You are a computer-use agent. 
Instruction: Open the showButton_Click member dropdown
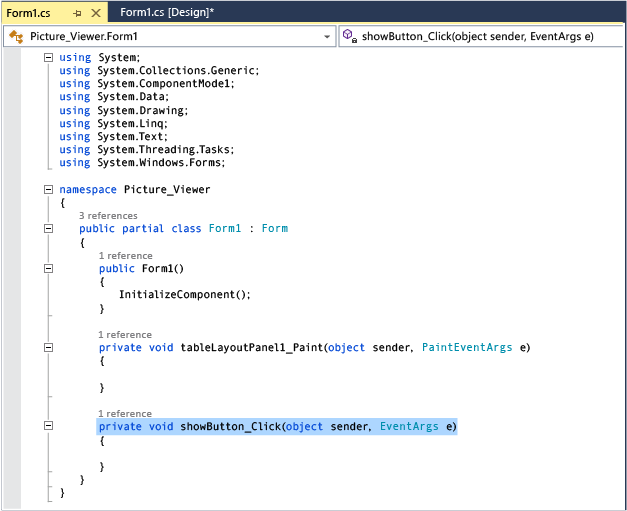[481, 36]
